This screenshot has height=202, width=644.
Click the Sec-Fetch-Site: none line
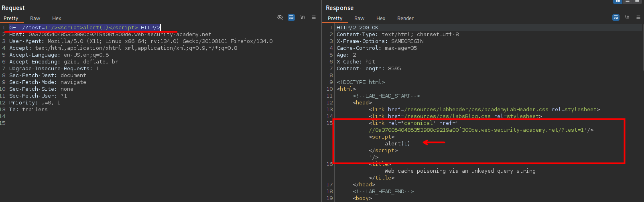tap(41, 89)
